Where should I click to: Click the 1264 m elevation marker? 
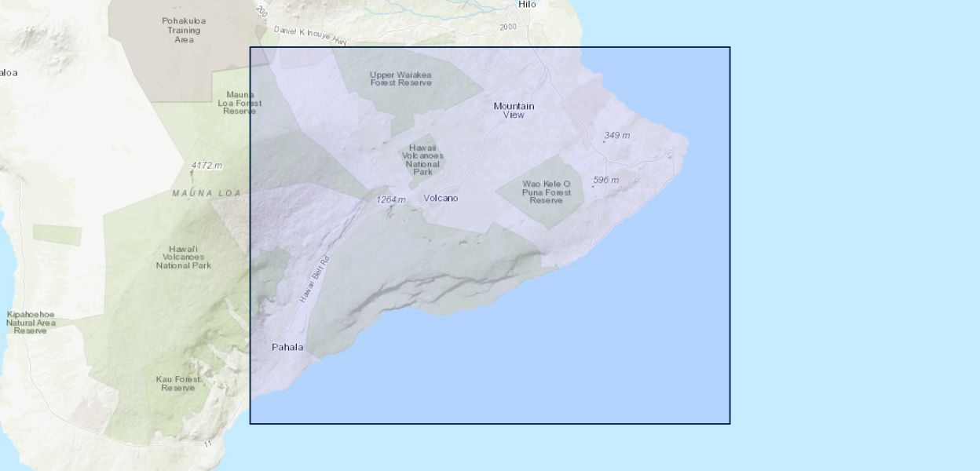click(390, 200)
